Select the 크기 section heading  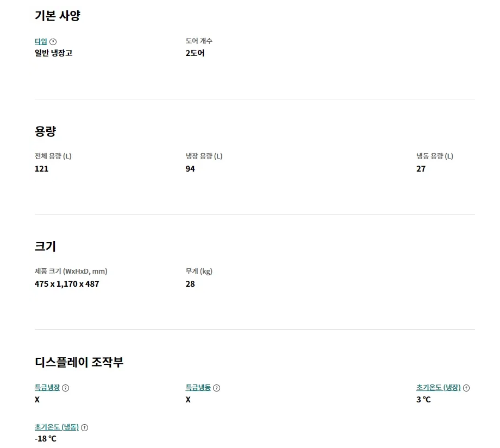click(x=46, y=246)
